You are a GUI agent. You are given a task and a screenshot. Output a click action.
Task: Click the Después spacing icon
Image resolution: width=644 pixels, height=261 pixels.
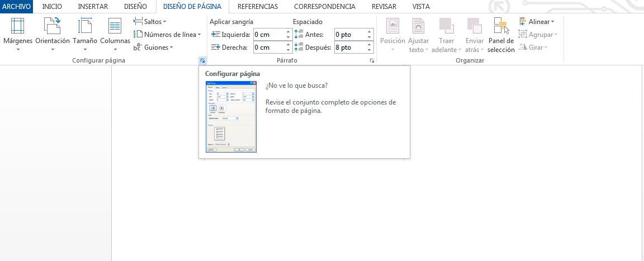point(299,48)
